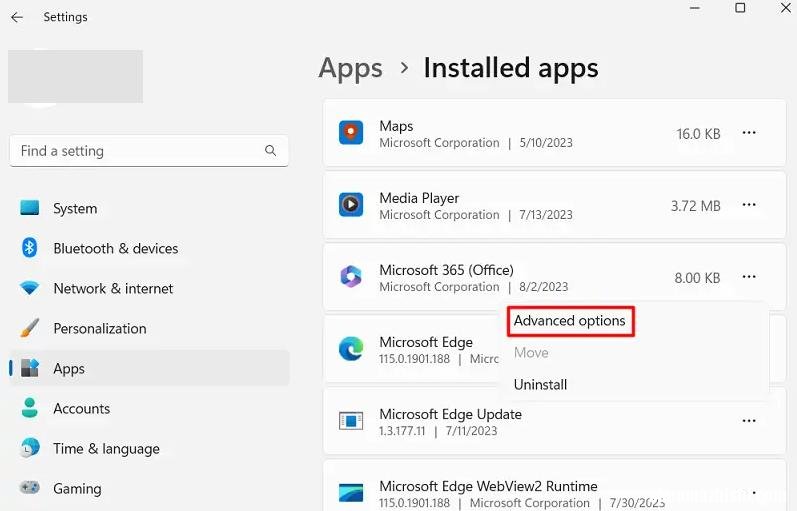Click the Microsoft 365 (Office) title
797x511 pixels.
point(446,270)
